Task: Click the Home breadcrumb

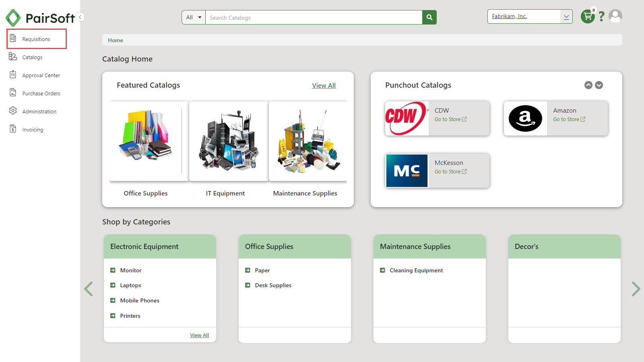Action: click(x=116, y=40)
